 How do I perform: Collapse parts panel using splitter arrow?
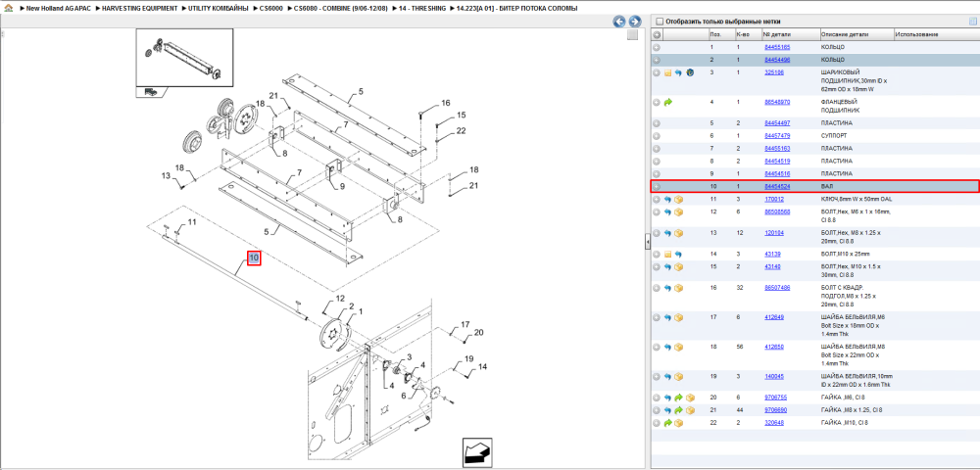tap(648, 242)
